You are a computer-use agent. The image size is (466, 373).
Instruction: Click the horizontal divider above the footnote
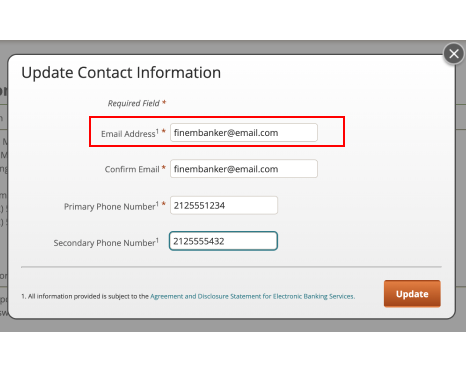231,267
